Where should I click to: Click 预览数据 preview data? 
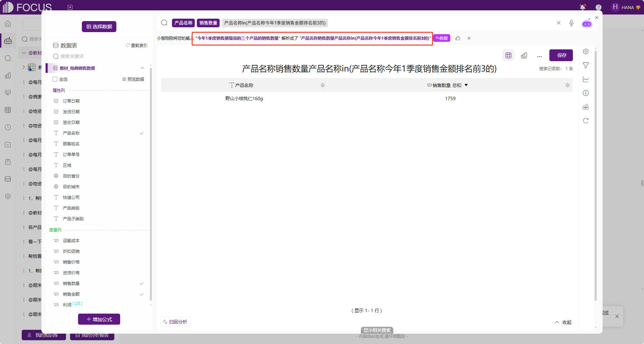click(x=133, y=79)
